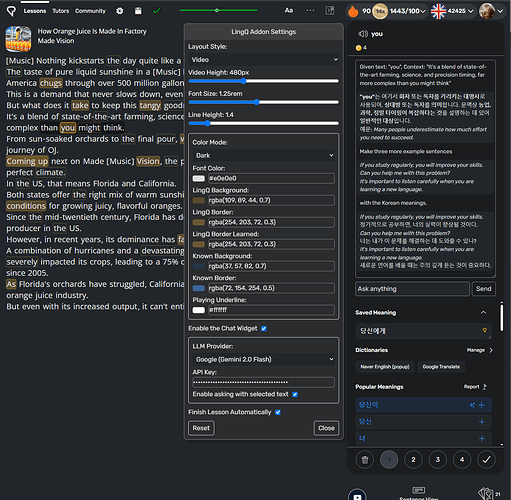The height and width of the screenshot is (500, 511).
Task: Click the highlighted word "tangy"
Action: (x=150, y=105)
